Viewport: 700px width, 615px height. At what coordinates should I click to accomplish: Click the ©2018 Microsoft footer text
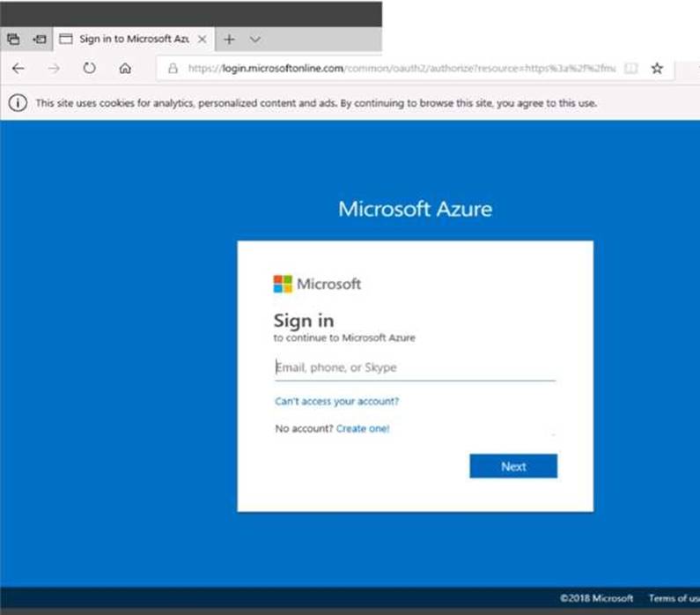[x=596, y=598]
